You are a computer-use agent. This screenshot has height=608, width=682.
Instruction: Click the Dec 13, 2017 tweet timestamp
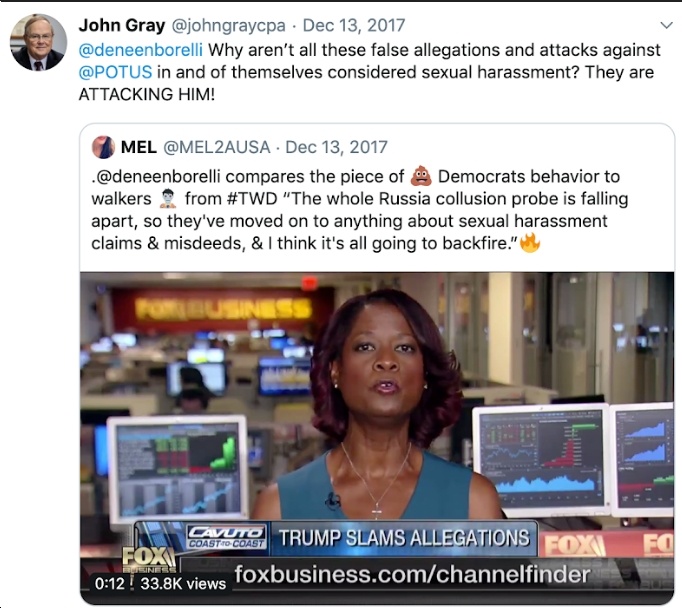tap(354, 25)
